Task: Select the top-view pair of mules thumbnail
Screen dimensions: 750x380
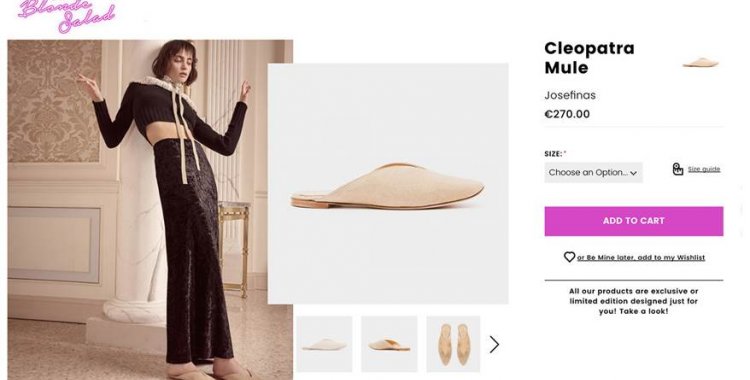Action: (453, 344)
